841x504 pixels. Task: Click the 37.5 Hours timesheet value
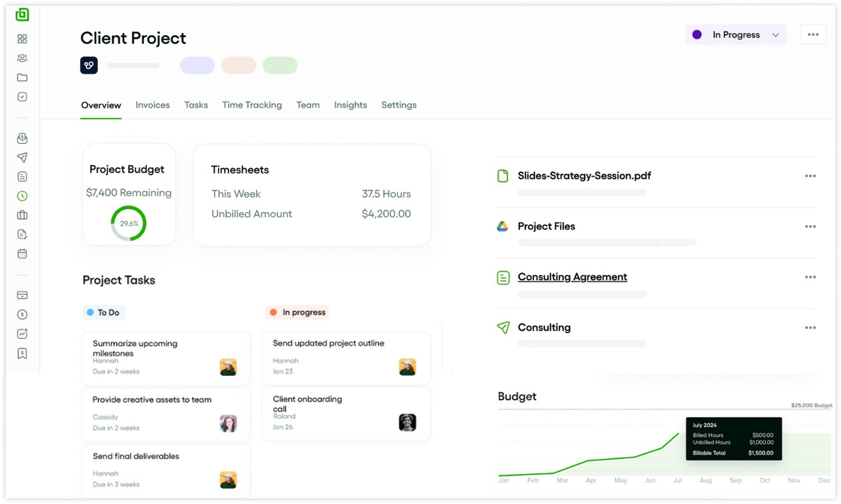tap(386, 194)
